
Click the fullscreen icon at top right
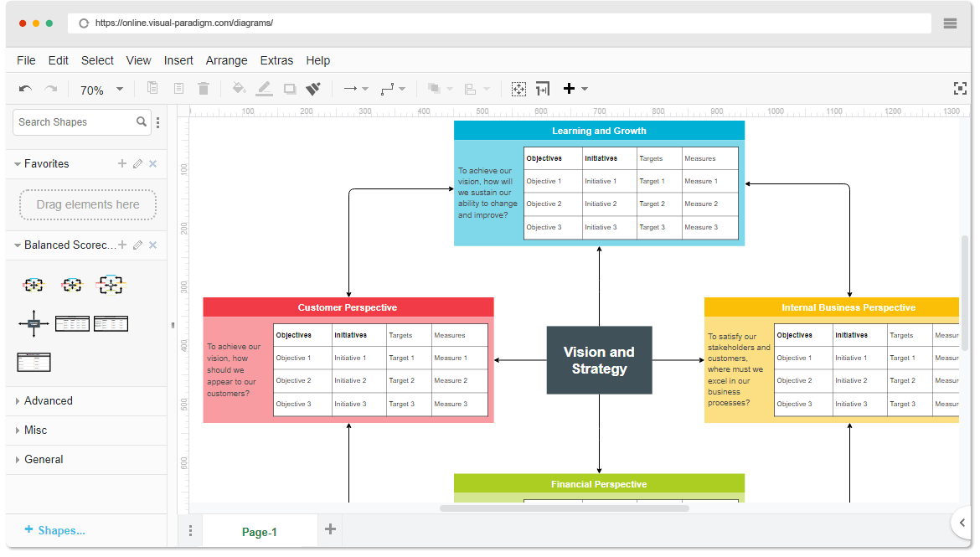tap(960, 88)
